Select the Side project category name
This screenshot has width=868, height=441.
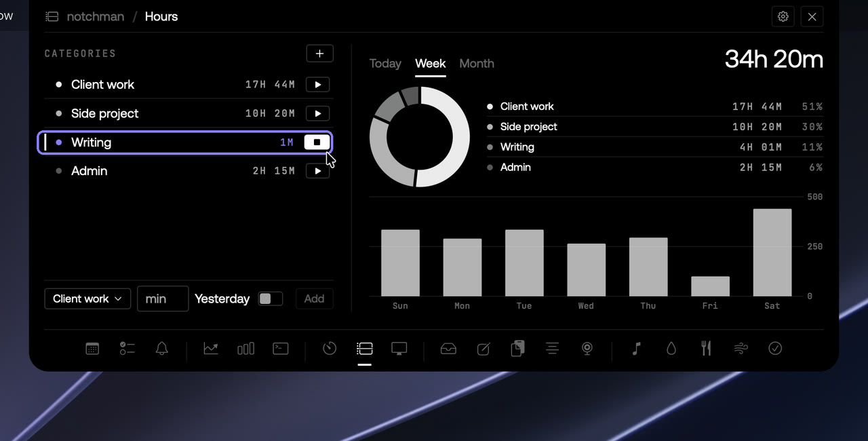(x=104, y=113)
